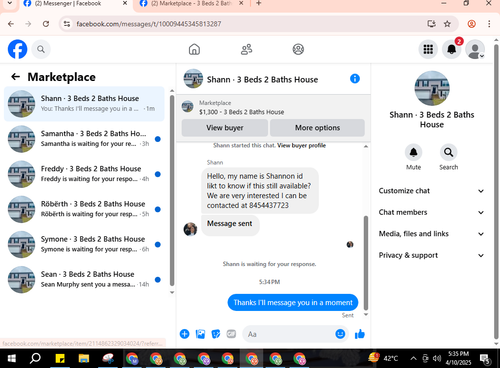Viewport: 500px width, 368px height.
Task: Go to Home feed icon
Action: 194,49
